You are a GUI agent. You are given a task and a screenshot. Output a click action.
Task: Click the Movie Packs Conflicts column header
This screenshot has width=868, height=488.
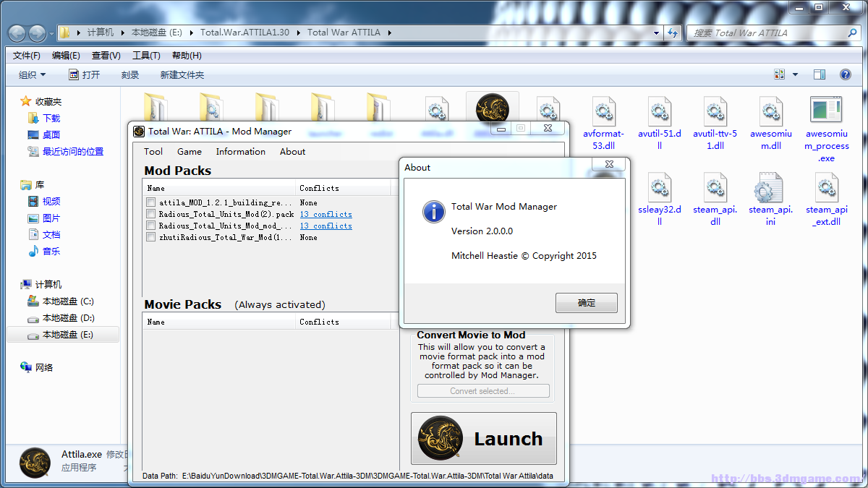344,322
